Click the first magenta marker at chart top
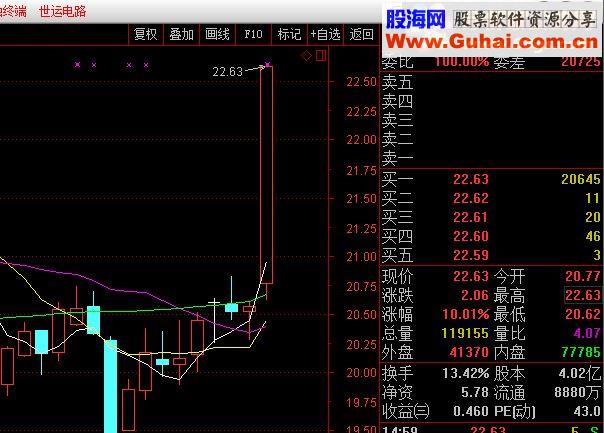Viewport: 604px width, 433px height. [x=77, y=65]
